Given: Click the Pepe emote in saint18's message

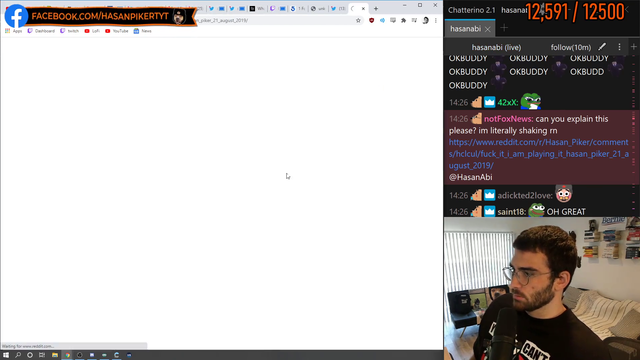Looking at the screenshot, I should 536,211.
